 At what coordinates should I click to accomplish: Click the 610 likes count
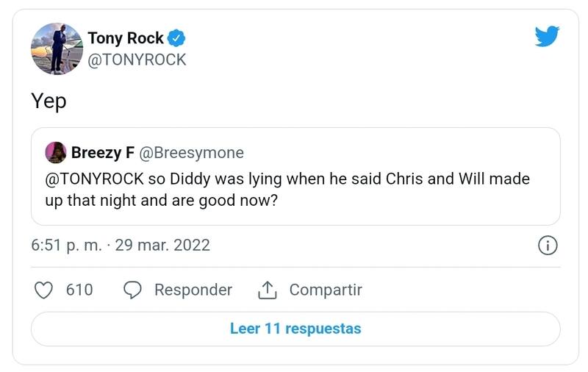coord(79,290)
